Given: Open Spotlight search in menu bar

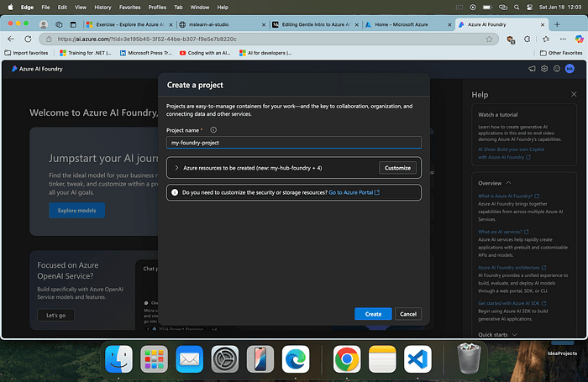Looking at the screenshot, I should coord(517,7).
